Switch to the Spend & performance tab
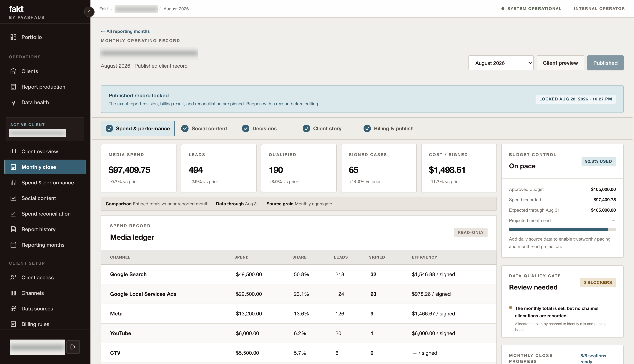 (x=138, y=128)
